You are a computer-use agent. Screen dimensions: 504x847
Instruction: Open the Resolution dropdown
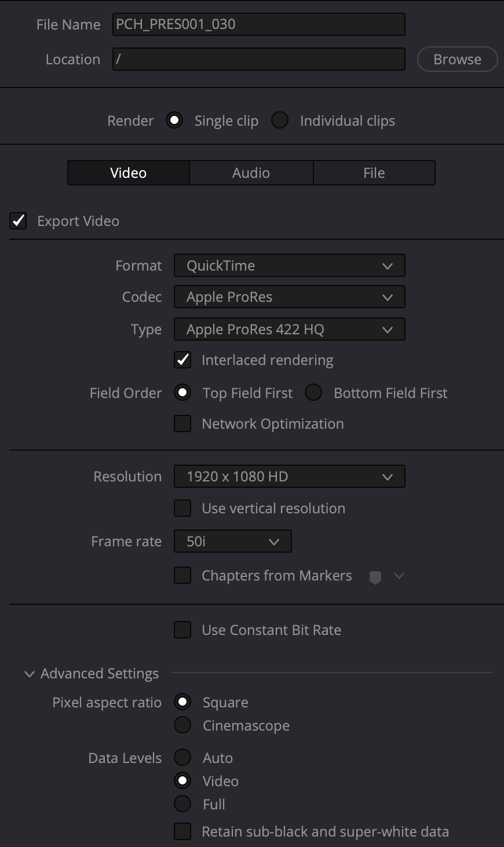click(289, 477)
